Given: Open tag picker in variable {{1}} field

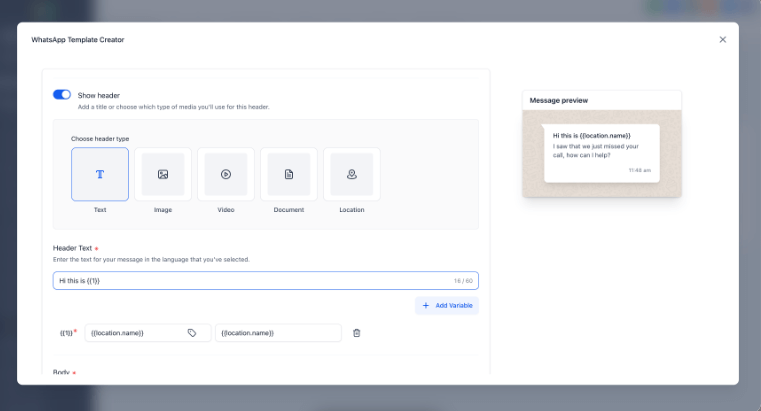Looking at the screenshot, I should pyautogui.click(x=192, y=333).
